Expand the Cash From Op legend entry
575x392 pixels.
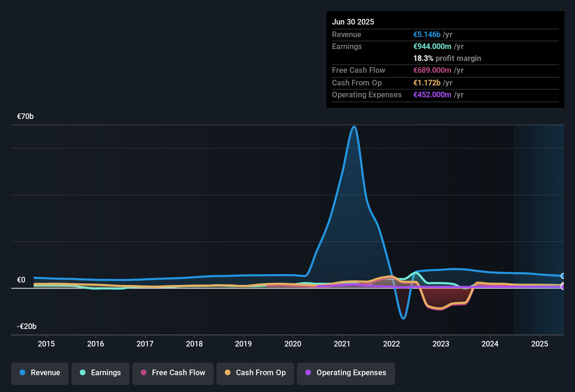pos(255,373)
